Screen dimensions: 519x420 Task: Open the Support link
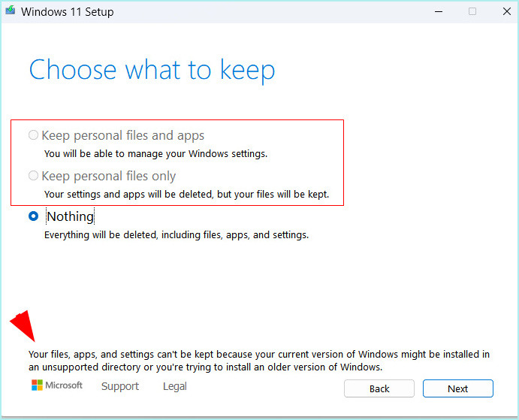[120, 386]
